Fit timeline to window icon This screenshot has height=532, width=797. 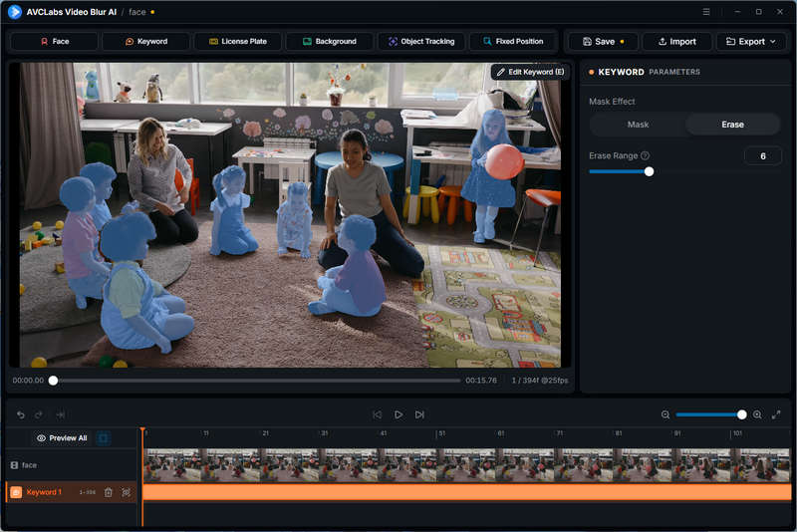(x=776, y=415)
